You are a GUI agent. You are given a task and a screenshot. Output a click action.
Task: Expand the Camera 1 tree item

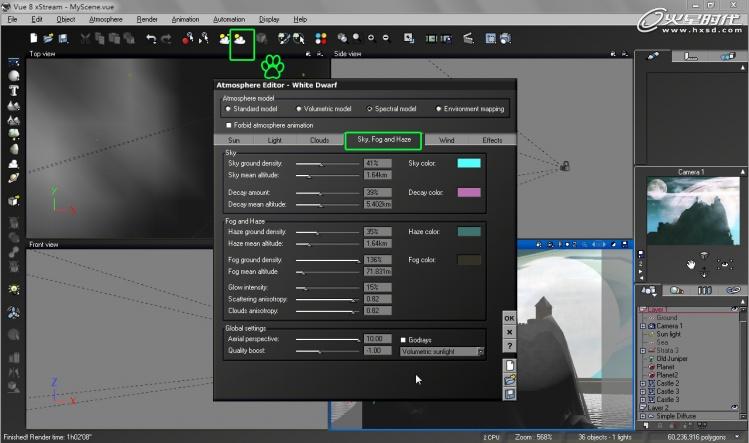click(644, 326)
